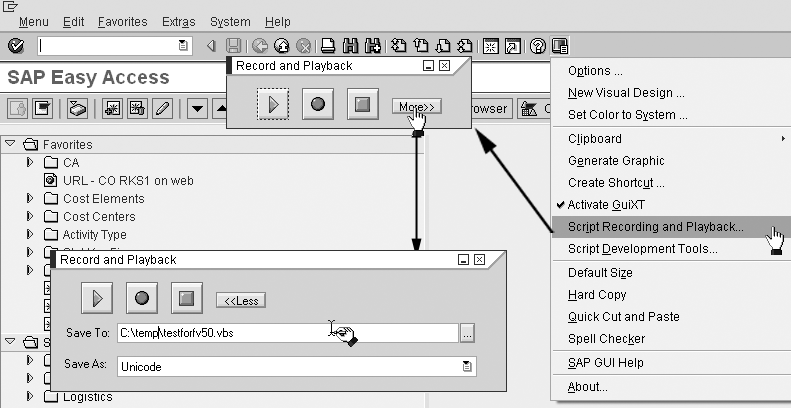Click the Last Page icon
791x408 pixels.
pyautogui.click(x=465, y=46)
